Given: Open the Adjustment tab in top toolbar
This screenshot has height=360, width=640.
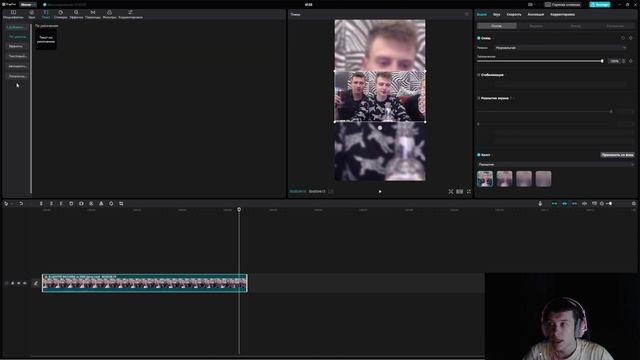Looking at the screenshot, I should [x=131, y=14].
